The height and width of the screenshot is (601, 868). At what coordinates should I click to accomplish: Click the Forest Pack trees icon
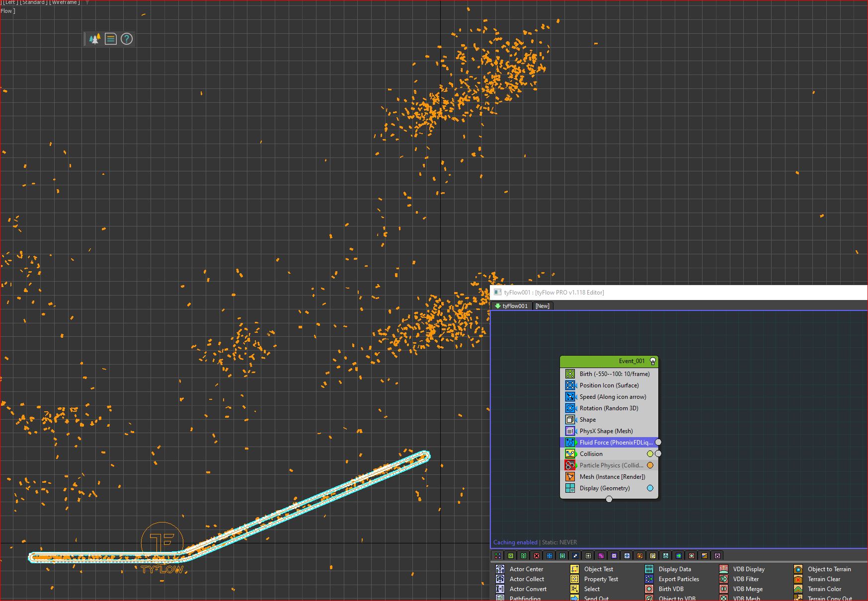click(x=95, y=39)
